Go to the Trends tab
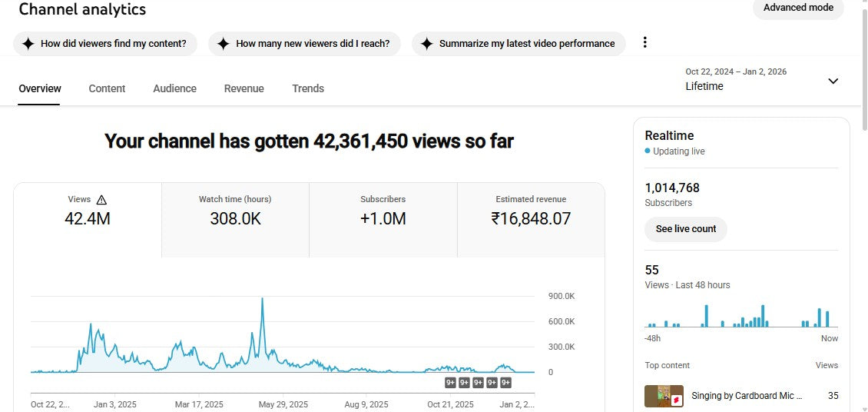Screen dimensions: 868x412 [x=308, y=88]
